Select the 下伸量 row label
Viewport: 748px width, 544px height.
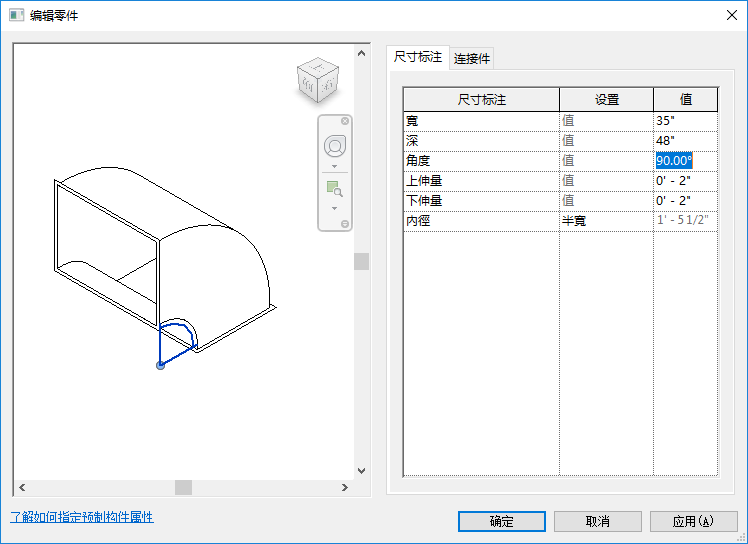click(481, 201)
